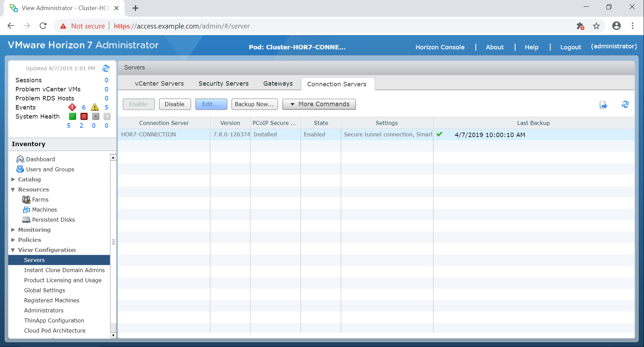Open Cloud Pod Architecture in the tree

55,331
